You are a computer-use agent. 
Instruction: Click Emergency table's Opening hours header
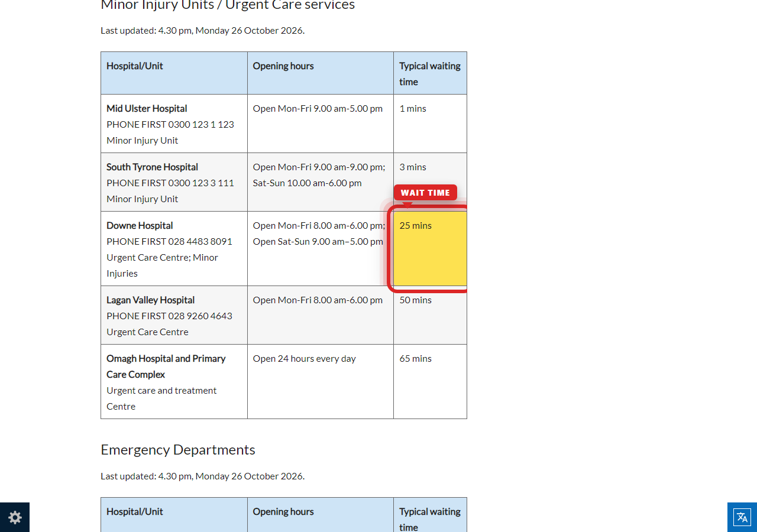321,515
